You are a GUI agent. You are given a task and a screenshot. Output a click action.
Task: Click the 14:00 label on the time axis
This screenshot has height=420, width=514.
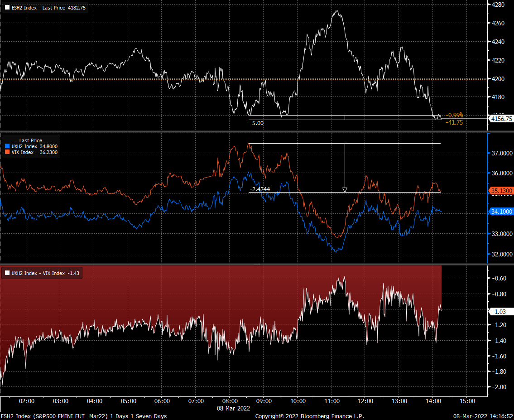coord(433,401)
